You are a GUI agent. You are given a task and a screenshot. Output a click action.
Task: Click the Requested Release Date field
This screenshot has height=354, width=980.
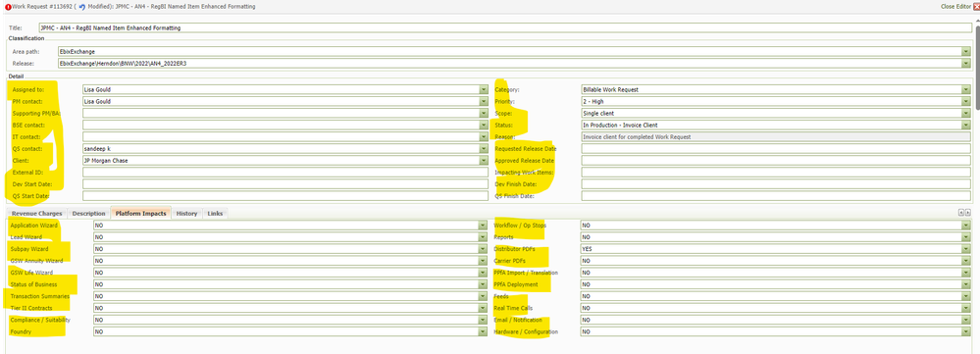tap(776, 149)
